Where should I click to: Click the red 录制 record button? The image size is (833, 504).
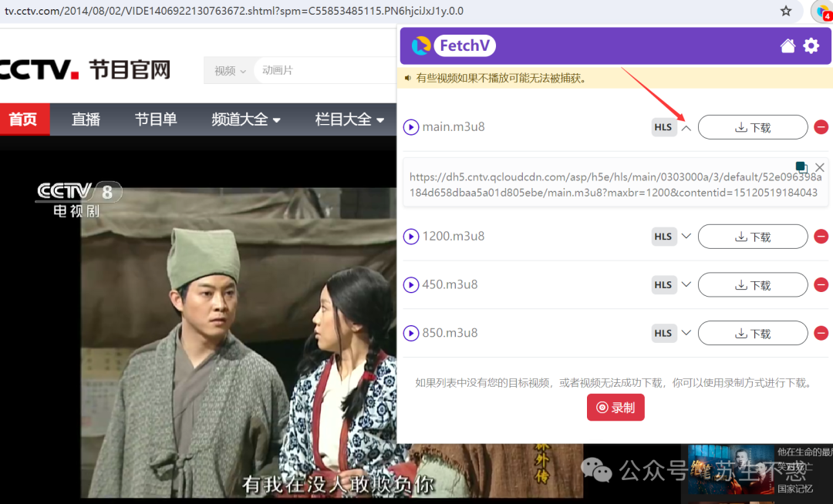click(615, 408)
